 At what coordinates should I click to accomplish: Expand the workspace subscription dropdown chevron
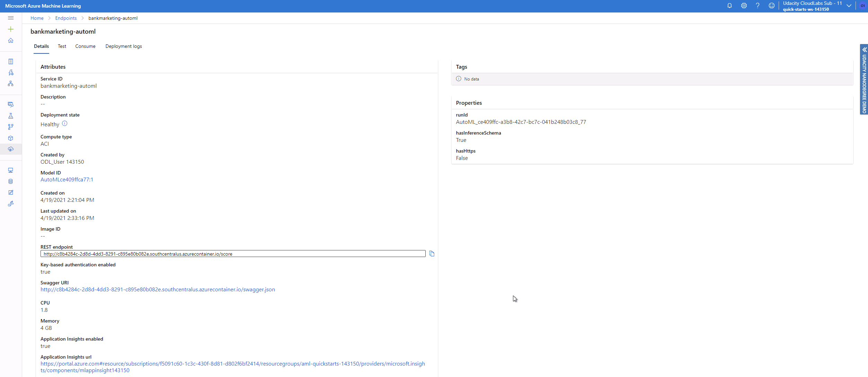click(849, 6)
